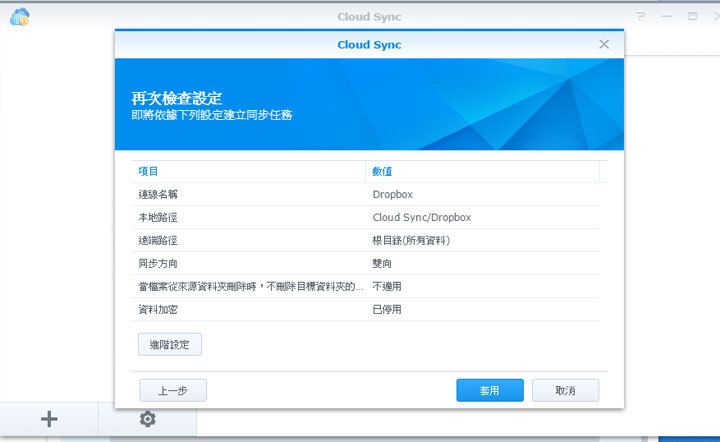Select the 連線名稱 row label
720x442 pixels.
158,194
